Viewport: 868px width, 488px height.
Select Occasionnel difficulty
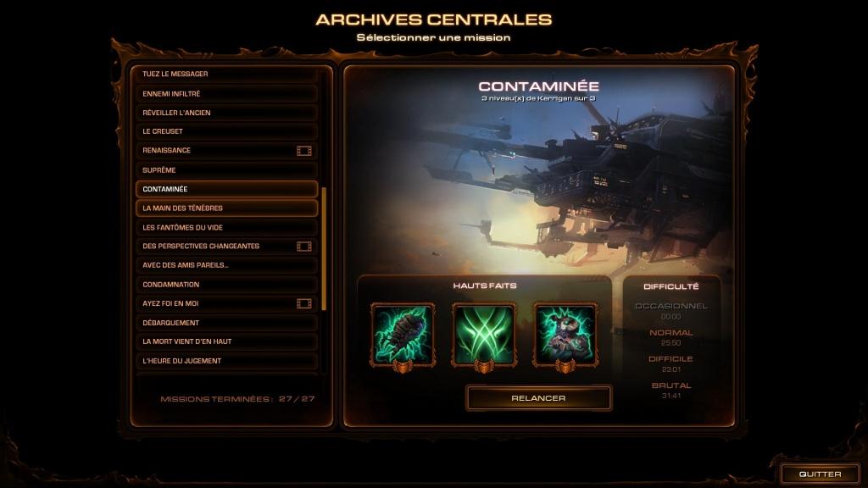[x=671, y=306]
